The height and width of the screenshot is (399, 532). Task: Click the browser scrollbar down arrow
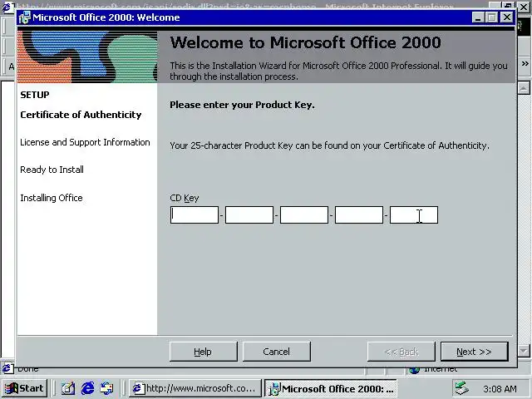[524, 351]
